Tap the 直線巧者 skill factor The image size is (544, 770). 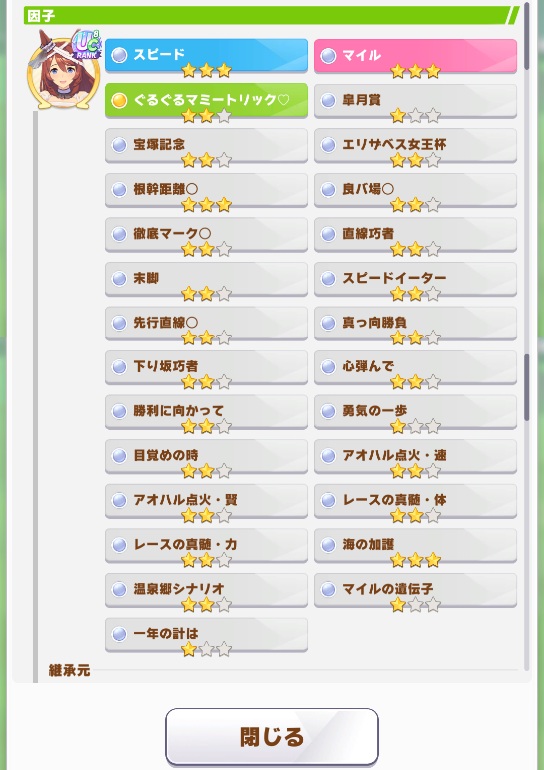(x=415, y=235)
